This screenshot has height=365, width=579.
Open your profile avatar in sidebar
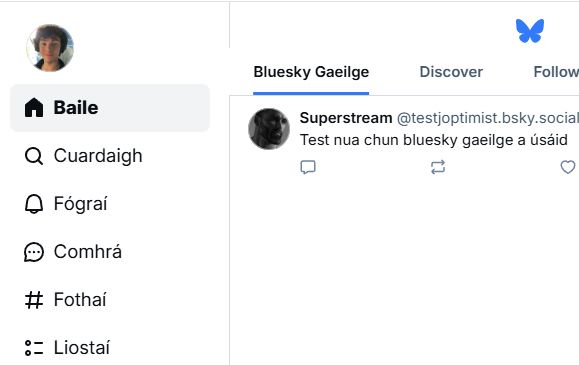point(50,48)
